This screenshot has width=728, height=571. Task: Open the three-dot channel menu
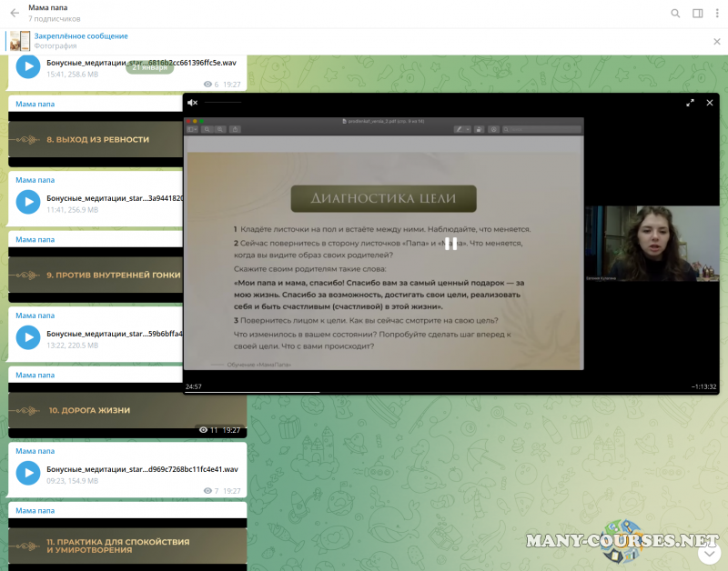point(717,14)
